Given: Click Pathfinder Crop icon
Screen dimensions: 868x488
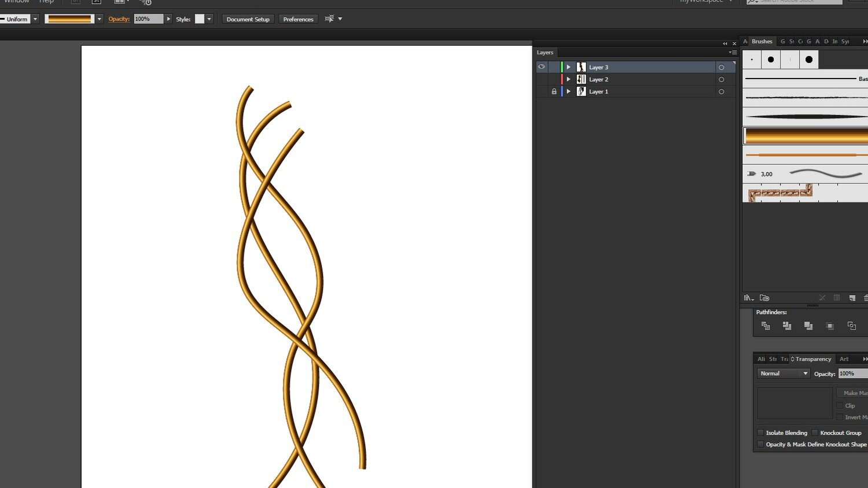Looking at the screenshot, I should pos(830,326).
